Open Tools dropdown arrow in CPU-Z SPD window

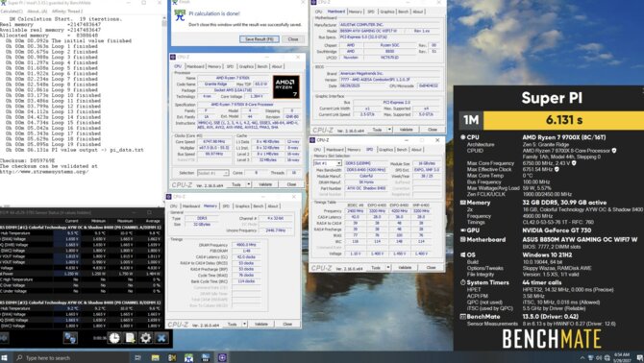coord(387,267)
